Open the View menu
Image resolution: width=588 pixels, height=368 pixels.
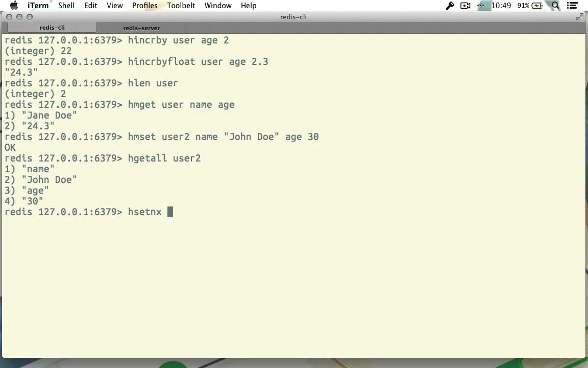click(x=114, y=6)
